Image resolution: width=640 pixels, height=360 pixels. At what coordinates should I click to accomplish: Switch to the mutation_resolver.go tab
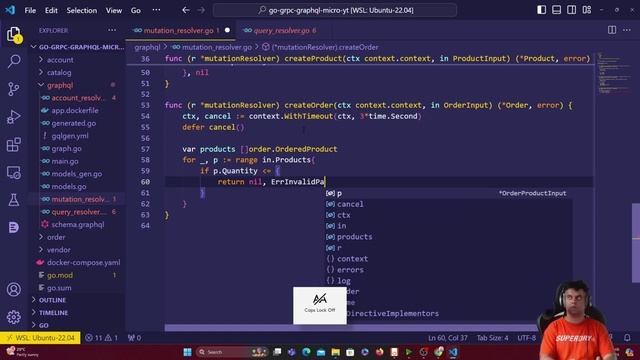point(181,31)
